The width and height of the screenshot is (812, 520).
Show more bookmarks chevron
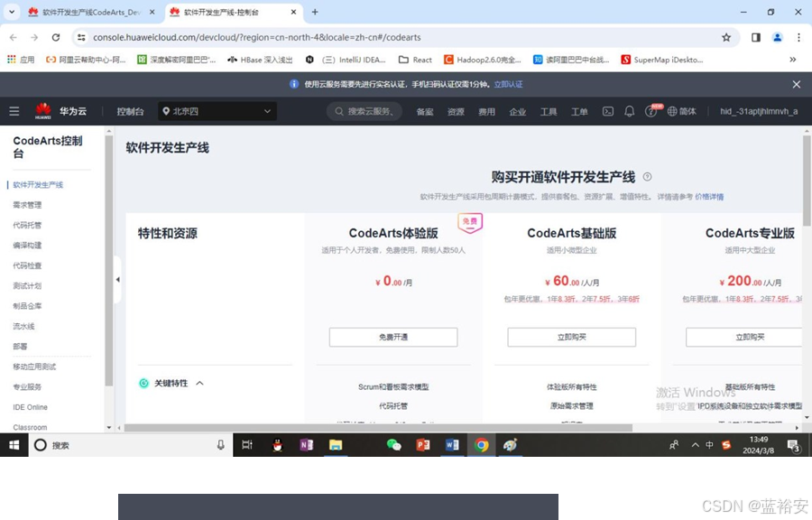click(x=792, y=60)
